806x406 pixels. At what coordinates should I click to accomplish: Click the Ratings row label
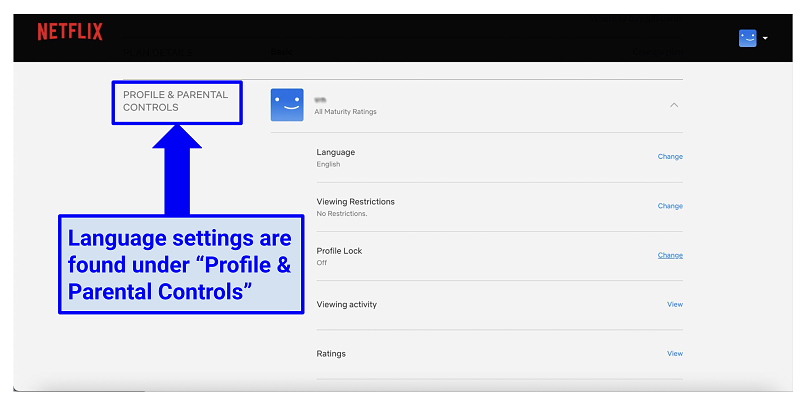331,353
